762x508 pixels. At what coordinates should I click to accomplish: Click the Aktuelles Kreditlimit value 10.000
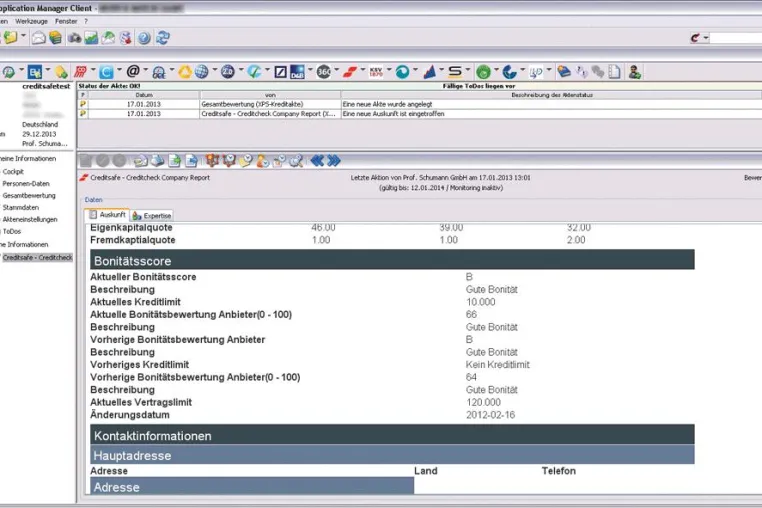(x=481, y=302)
